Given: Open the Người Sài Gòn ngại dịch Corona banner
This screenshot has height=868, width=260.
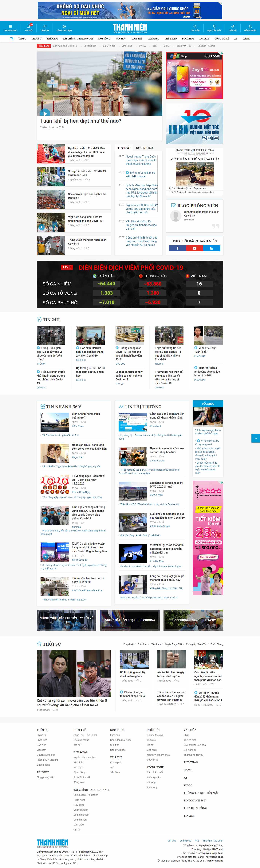Looking at the screenshot, I should 130,620.
